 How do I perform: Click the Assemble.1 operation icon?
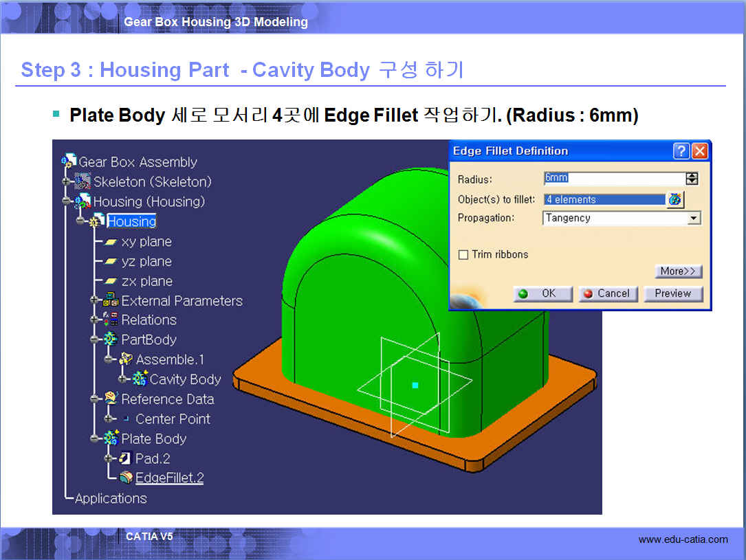[x=126, y=359]
